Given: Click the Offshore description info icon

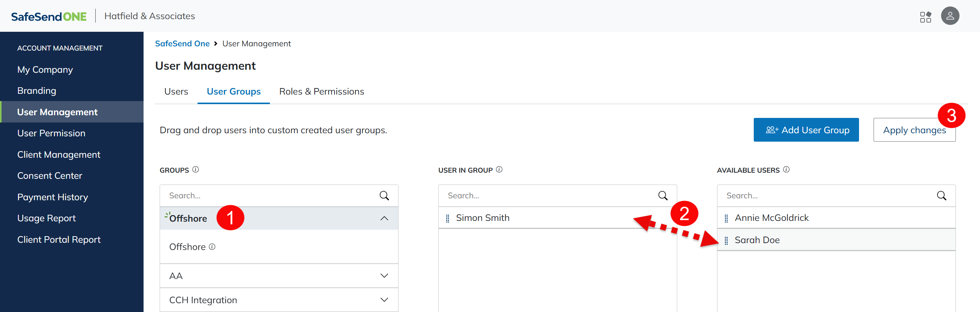Looking at the screenshot, I should tap(212, 247).
